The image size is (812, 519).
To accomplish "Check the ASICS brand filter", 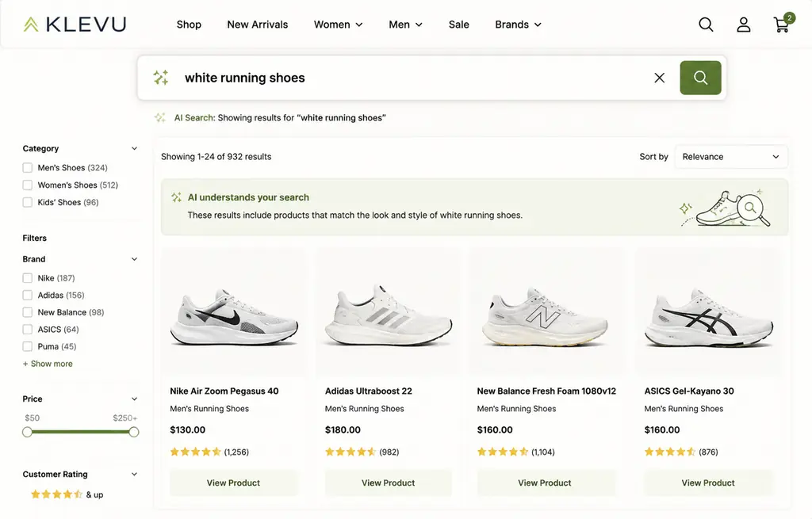I will pos(28,329).
